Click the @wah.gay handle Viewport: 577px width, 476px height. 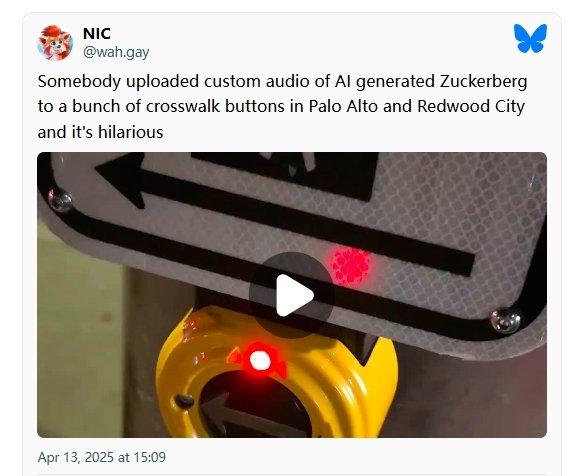point(116,52)
